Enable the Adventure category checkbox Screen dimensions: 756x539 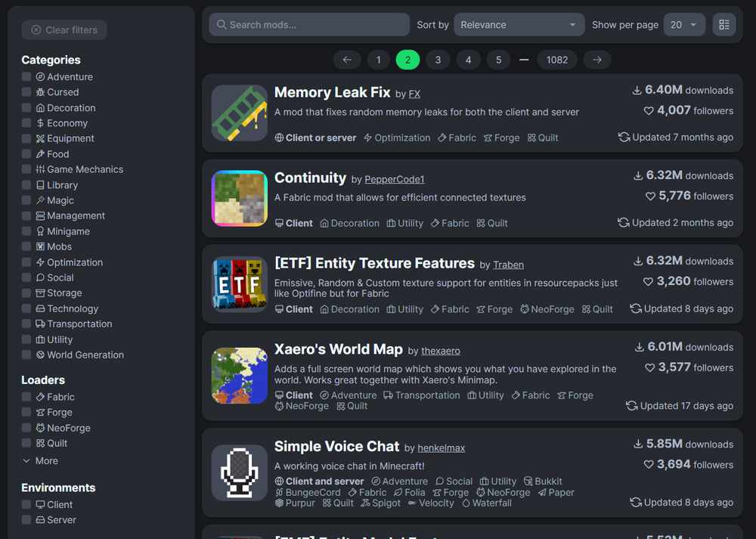coord(26,77)
